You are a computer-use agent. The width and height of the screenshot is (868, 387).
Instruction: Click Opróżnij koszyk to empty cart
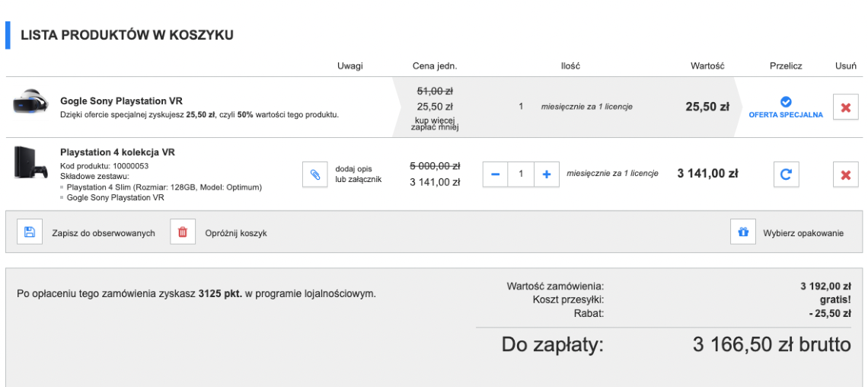[236, 233]
